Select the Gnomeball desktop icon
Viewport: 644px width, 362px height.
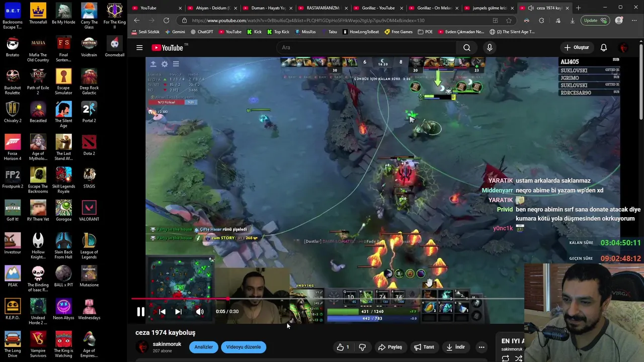point(115,46)
